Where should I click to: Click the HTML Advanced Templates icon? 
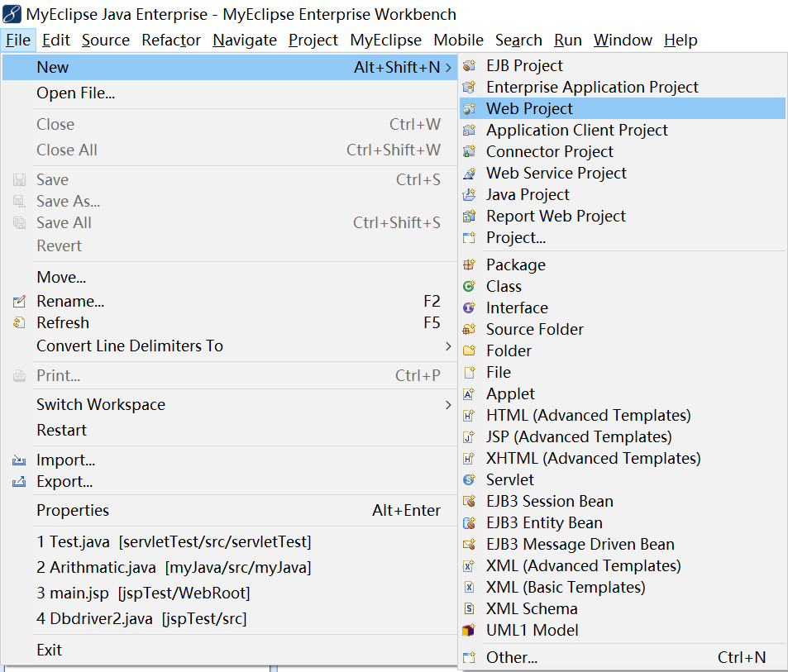coord(469,416)
